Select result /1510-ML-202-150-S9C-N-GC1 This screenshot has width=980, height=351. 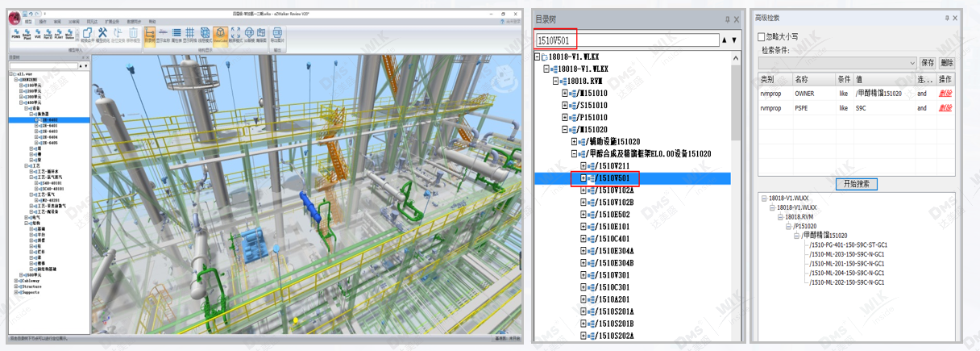846,282
